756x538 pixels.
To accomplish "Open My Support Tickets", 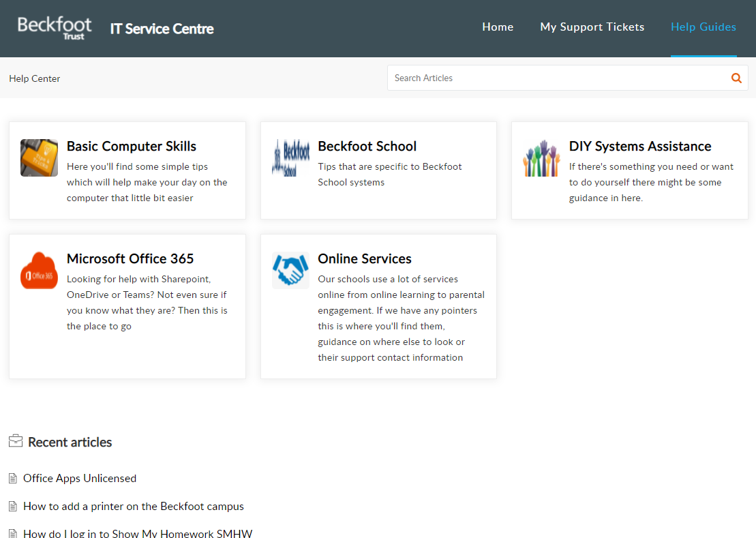I will (x=592, y=27).
